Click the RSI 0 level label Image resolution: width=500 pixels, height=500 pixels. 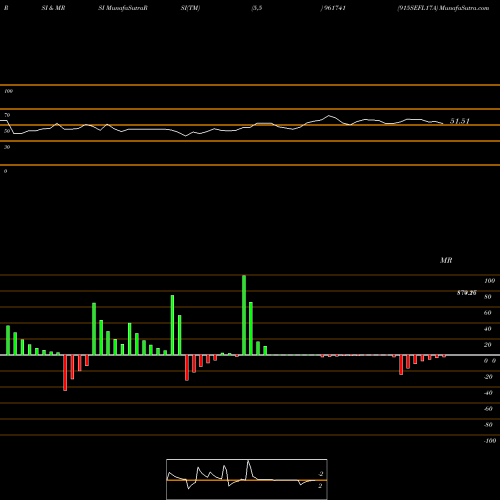5,171
